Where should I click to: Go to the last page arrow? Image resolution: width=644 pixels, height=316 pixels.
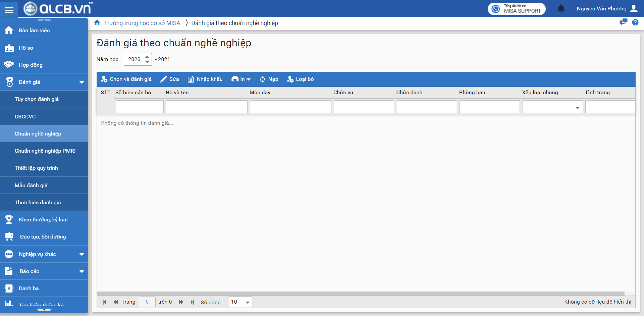(x=192, y=302)
